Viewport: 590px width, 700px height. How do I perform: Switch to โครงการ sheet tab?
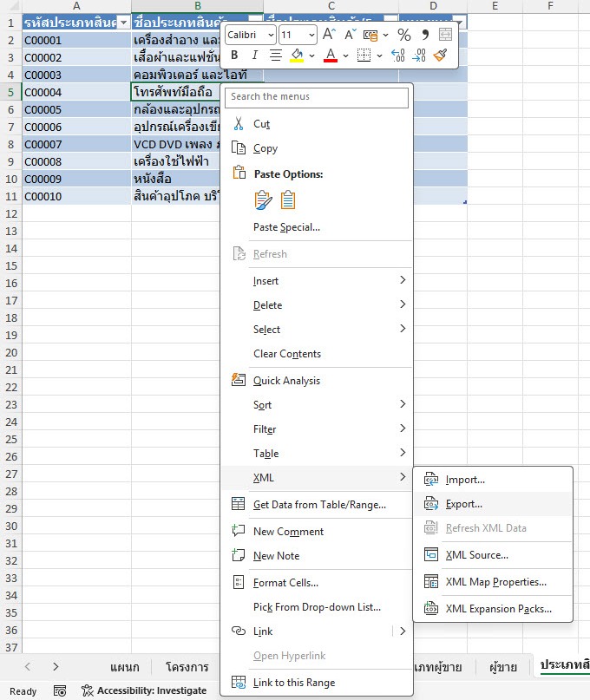pos(187,667)
